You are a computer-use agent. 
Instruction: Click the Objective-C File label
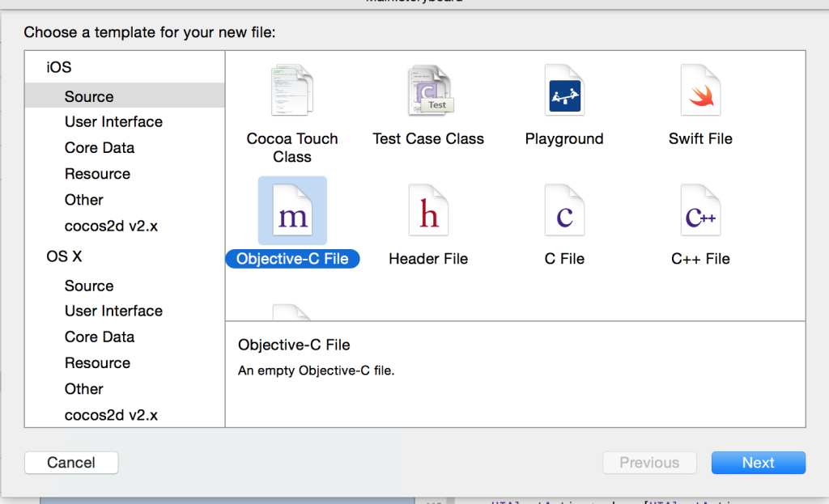click(x=292, y=258)
